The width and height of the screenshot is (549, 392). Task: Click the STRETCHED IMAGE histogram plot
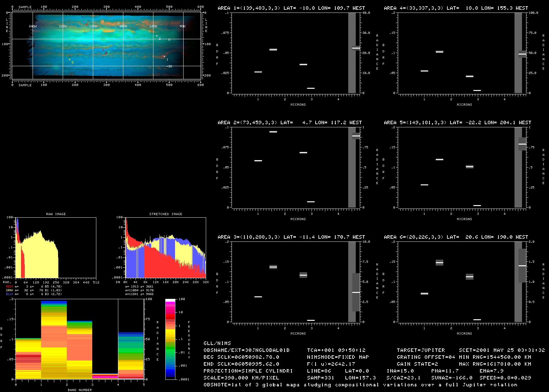point(166,247)
